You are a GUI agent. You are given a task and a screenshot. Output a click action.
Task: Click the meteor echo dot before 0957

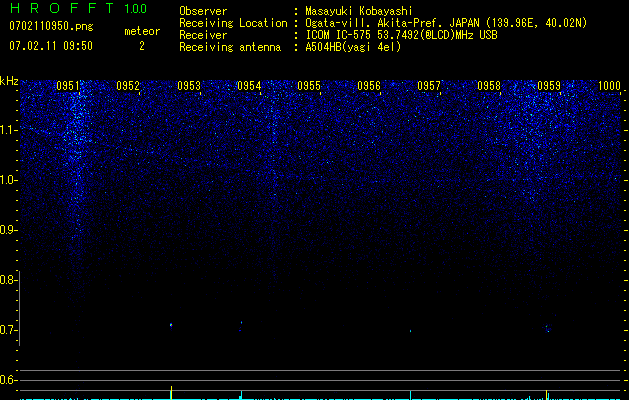pos(410,331)
